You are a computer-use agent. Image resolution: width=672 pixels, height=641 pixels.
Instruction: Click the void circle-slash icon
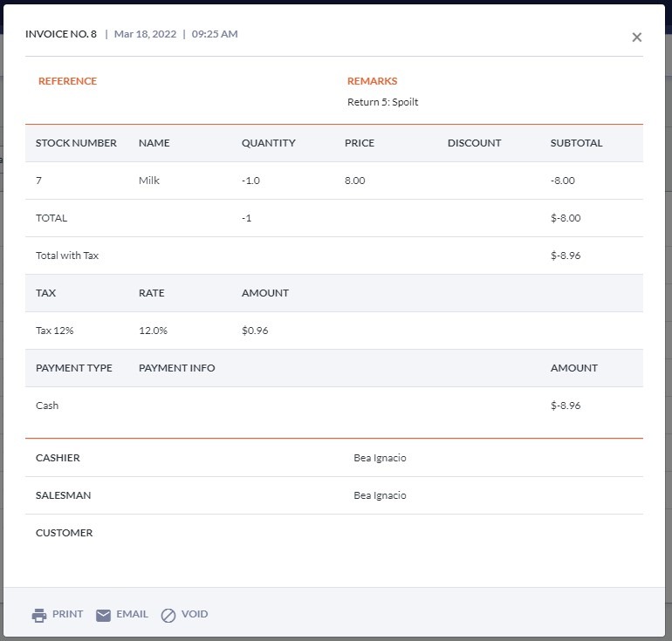pyautogui.click(x=168, y=615)
